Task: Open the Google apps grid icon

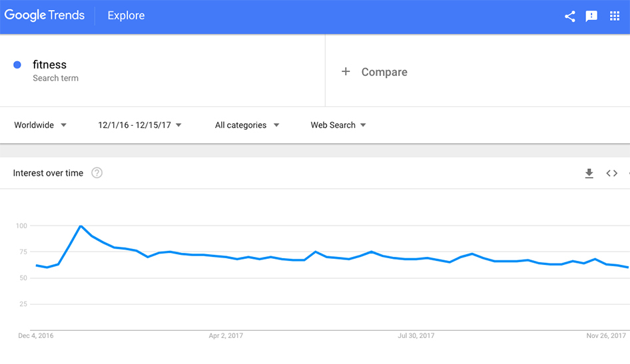Action: coord(615,17)
